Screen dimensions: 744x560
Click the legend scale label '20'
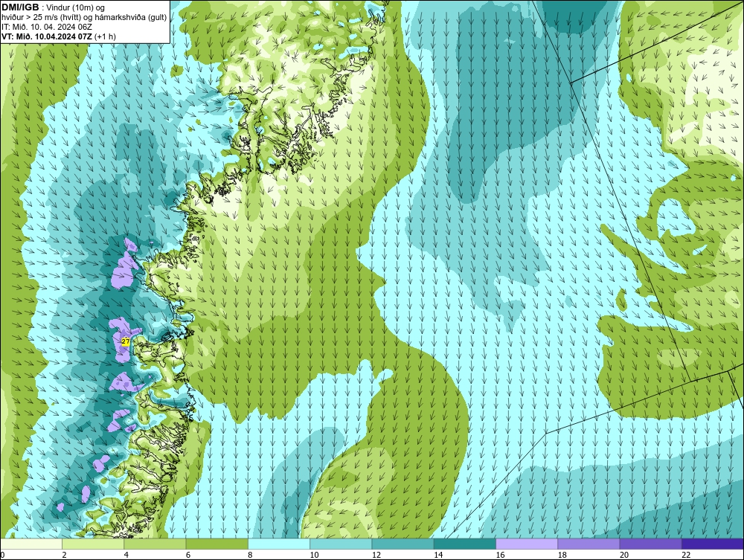[624, 556]
